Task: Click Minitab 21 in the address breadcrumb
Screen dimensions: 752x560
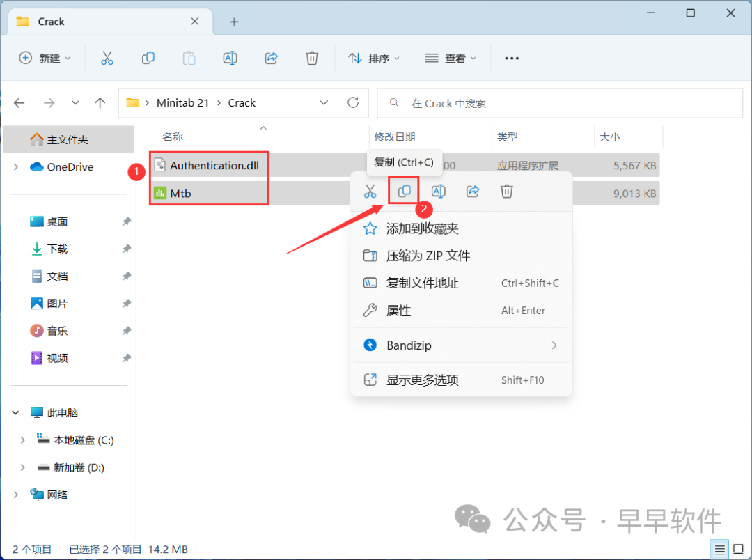Action: (182, 103)
